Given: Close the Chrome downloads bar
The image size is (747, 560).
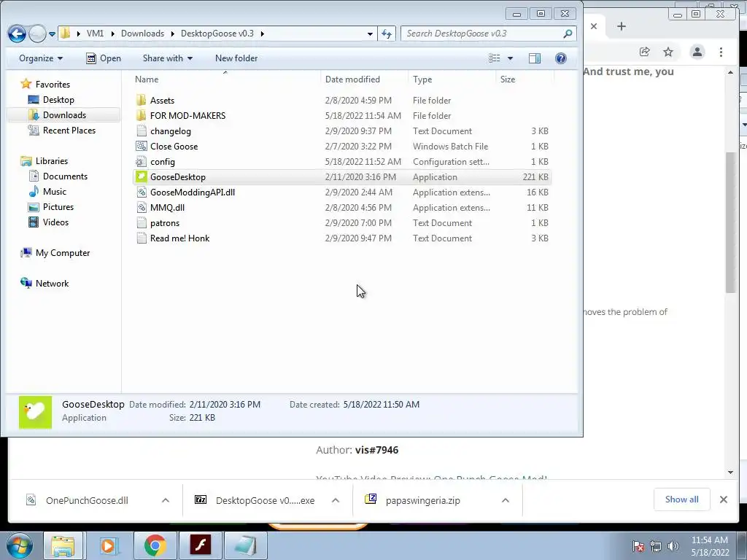Looking at the screenshot, I should coord(723,499).
